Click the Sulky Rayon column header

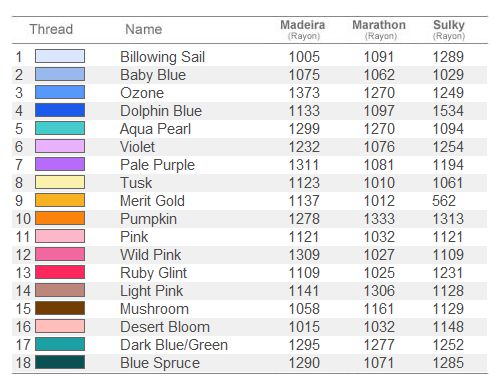pyautogui.click(x=449, y=30)
